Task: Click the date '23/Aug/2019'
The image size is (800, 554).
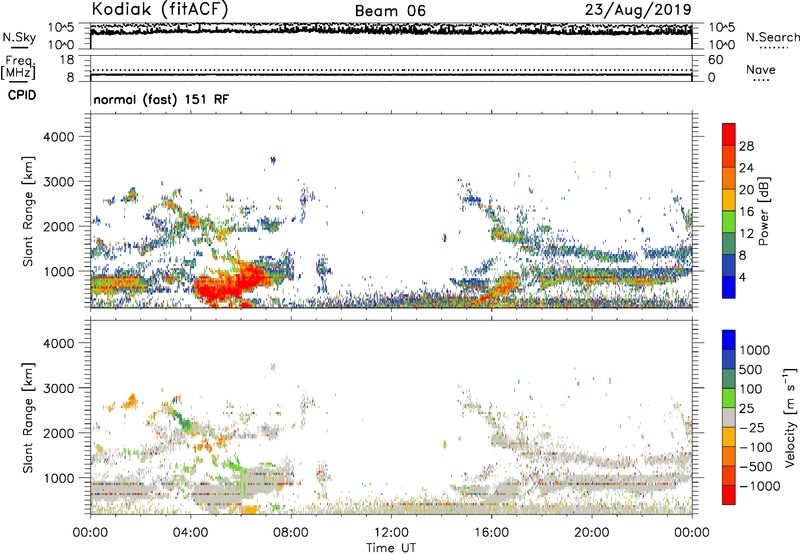Action: pyautogui.click(x=638, y=10)
